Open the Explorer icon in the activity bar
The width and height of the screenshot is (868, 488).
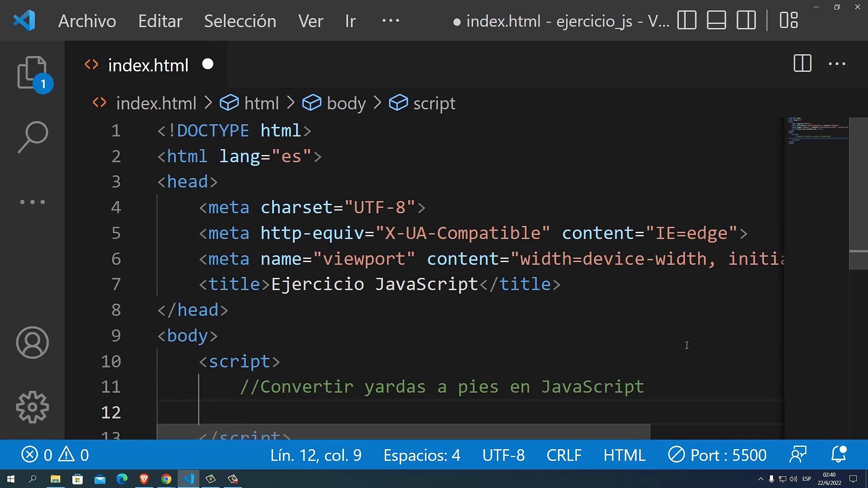32,72
